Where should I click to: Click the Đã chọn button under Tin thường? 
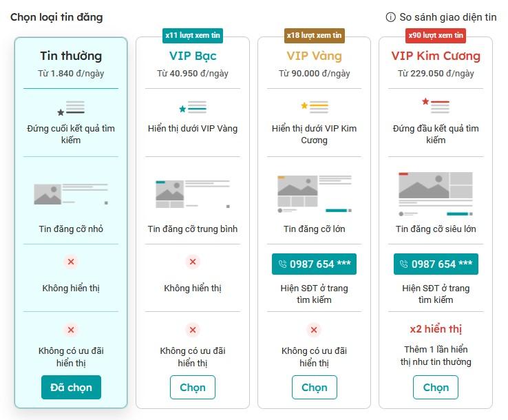(x=71, y=387)
